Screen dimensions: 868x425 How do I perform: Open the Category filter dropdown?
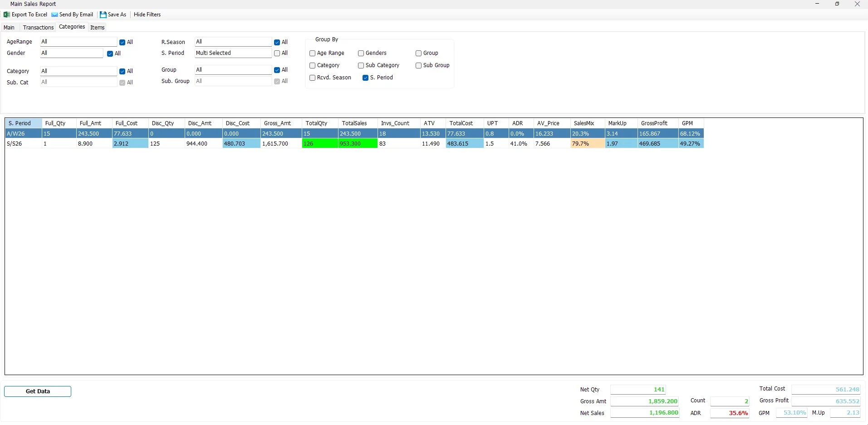[x=78, y=71]
